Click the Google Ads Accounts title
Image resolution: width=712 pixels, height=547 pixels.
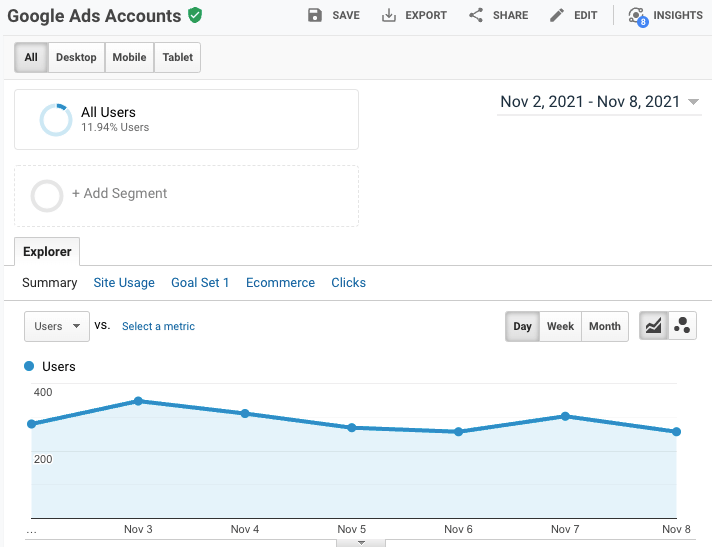[94, 16]
